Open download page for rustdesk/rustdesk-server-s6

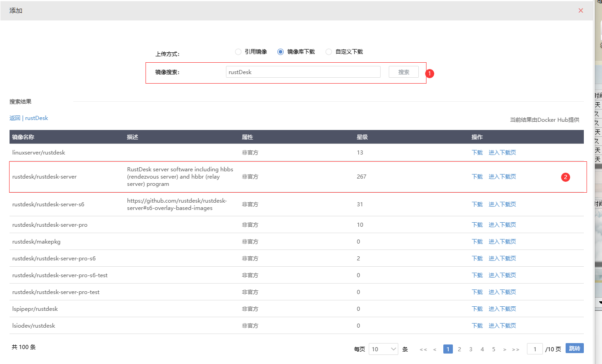pyautogui.click(x=502, y=204)
